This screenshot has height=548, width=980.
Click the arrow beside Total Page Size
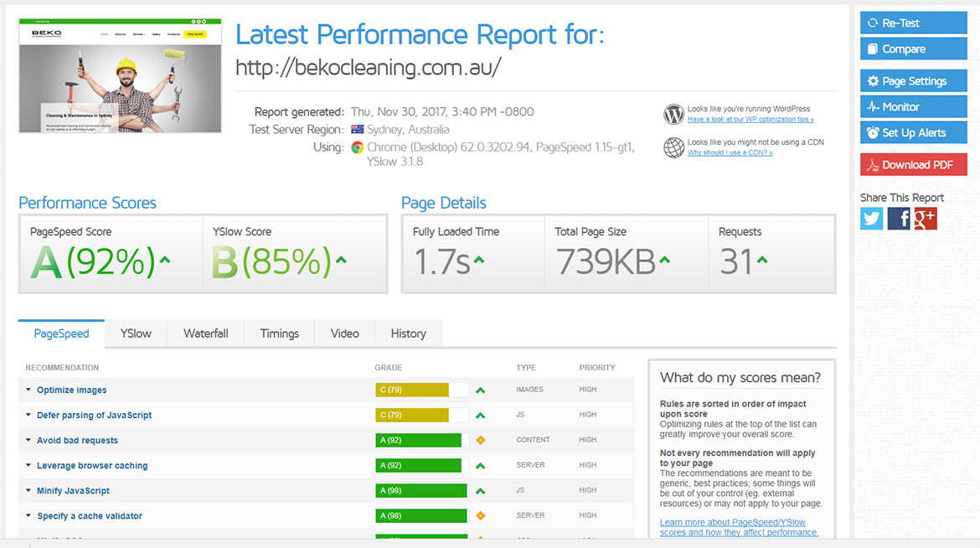pos(664,260)
